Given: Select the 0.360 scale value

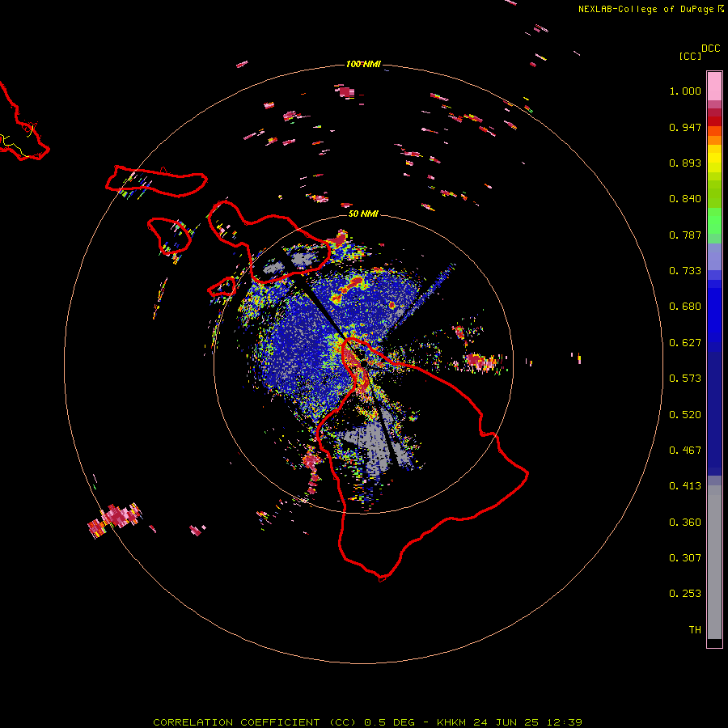Looking at the screenshot, I should click(685, 523).
